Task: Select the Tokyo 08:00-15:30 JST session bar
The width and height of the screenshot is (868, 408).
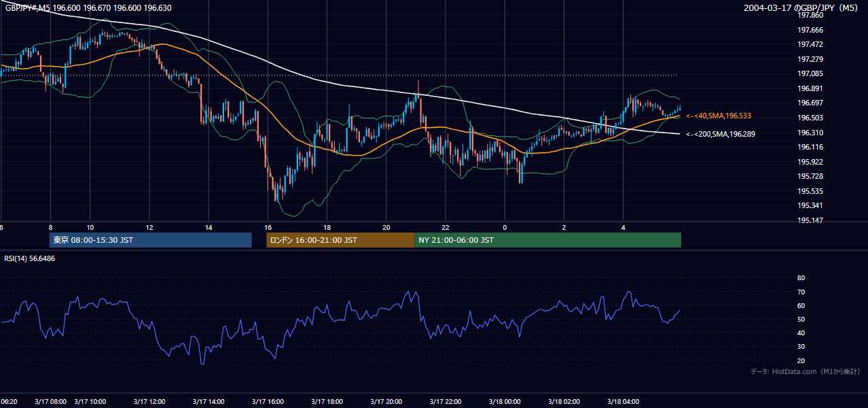Action: (x=151, y=240)
